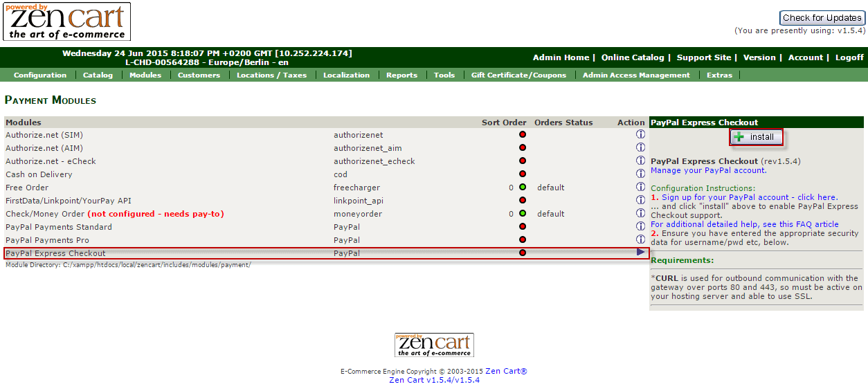Click info icon for PayPal Payments Pro

pyautogui.click(x=640, y=240)
